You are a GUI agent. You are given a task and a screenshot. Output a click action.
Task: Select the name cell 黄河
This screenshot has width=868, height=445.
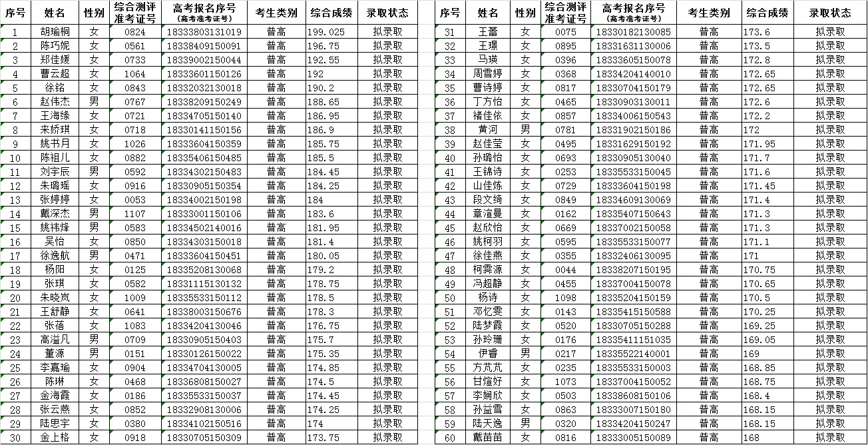tap(488, 130)
